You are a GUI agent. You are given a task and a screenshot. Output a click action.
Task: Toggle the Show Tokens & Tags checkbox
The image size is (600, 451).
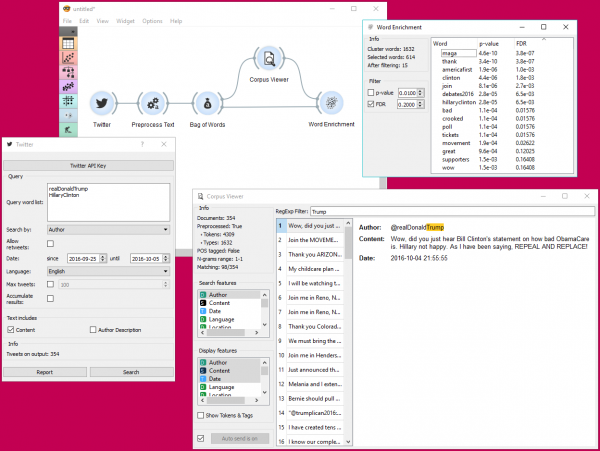pos(202,415)
